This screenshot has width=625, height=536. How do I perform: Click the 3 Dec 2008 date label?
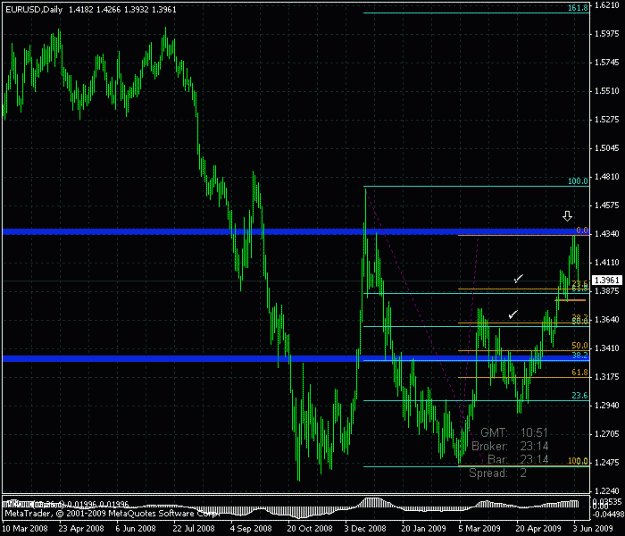366,529
